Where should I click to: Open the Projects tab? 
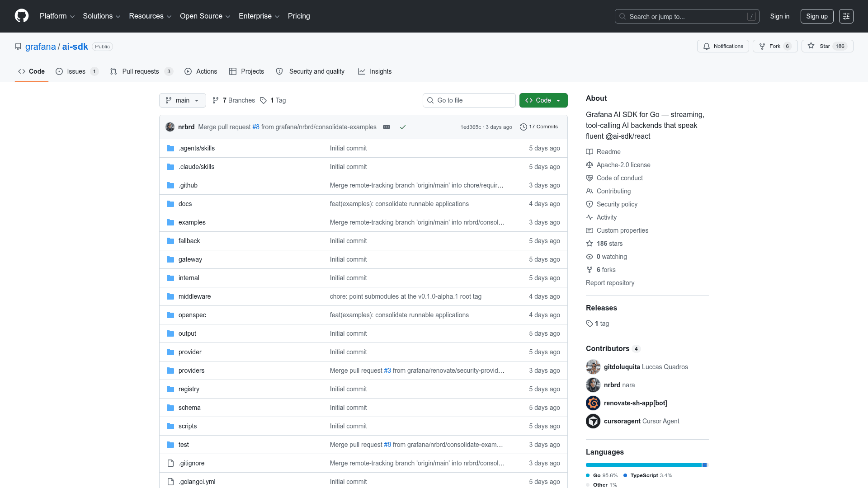click(x=246, y=71)
